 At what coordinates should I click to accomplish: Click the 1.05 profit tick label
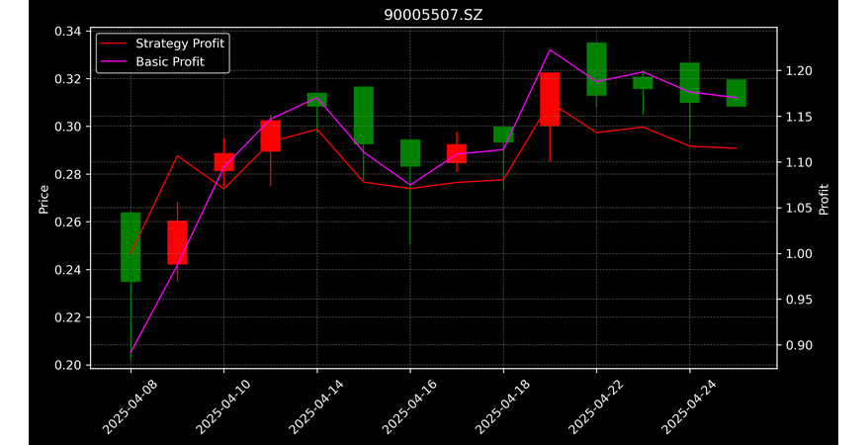tap(799, 208)
